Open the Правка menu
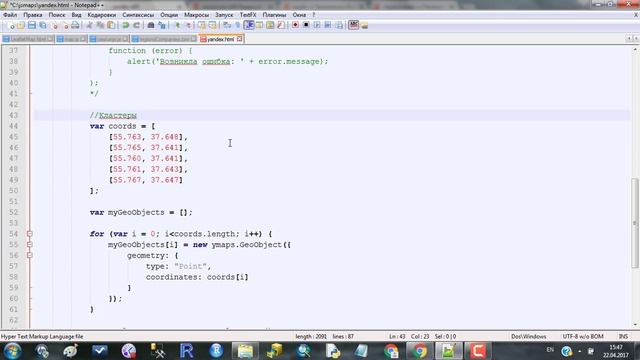Screen dimensions: 640x360 coord(33,15)
